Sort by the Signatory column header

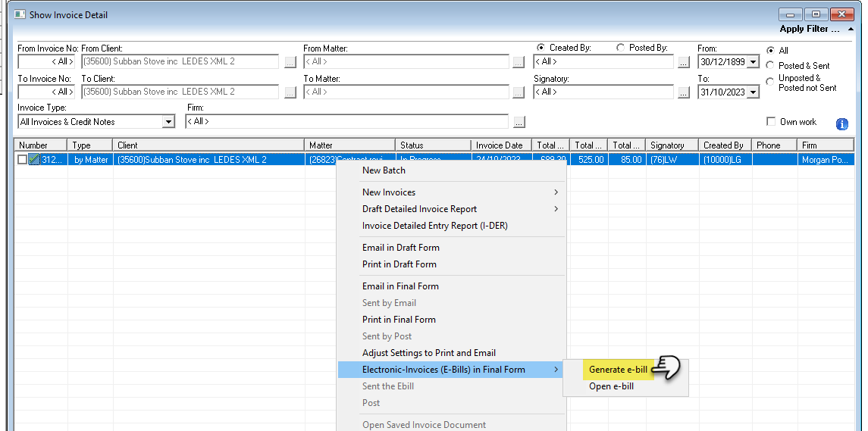click(672, 145)
